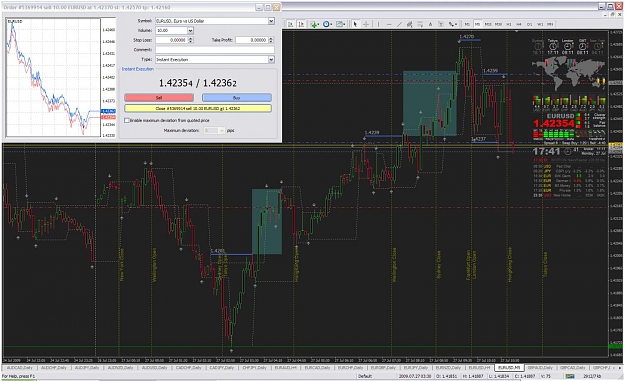625x381 pixels.
Task: Click the connection status bars icon
Action: (x=570, y=376)
